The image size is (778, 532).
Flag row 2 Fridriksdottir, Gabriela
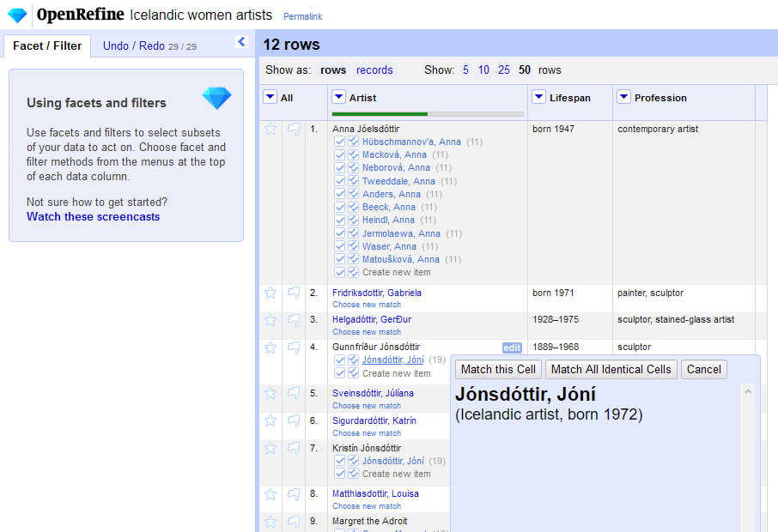pos(294,293)
